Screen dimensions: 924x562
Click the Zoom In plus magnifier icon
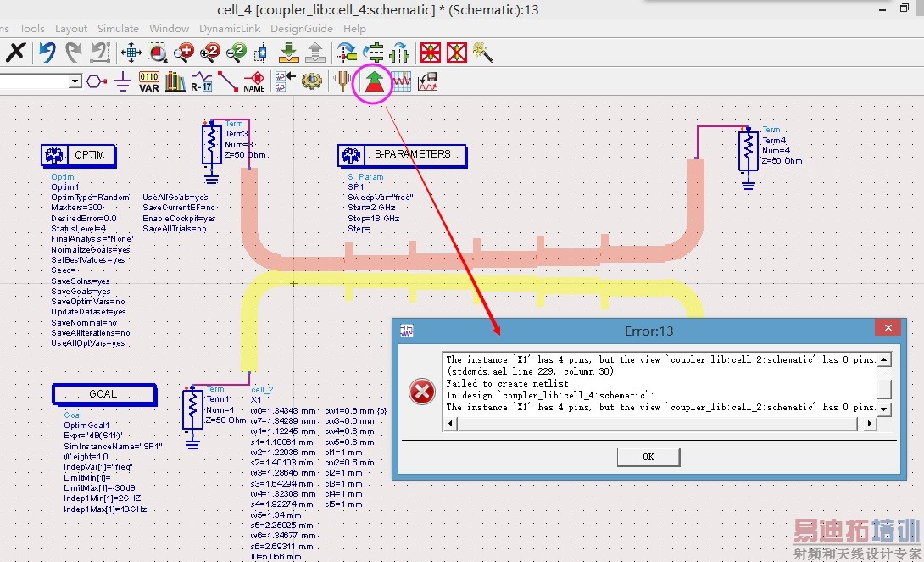[184, 53]
